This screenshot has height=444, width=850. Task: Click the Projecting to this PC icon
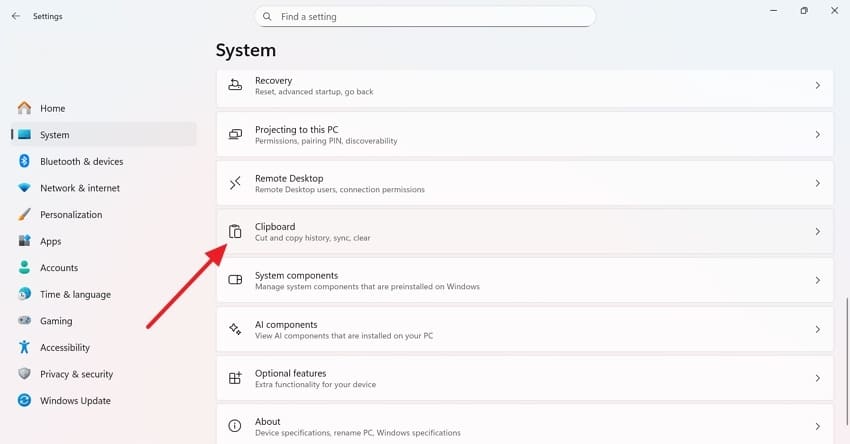235,134
